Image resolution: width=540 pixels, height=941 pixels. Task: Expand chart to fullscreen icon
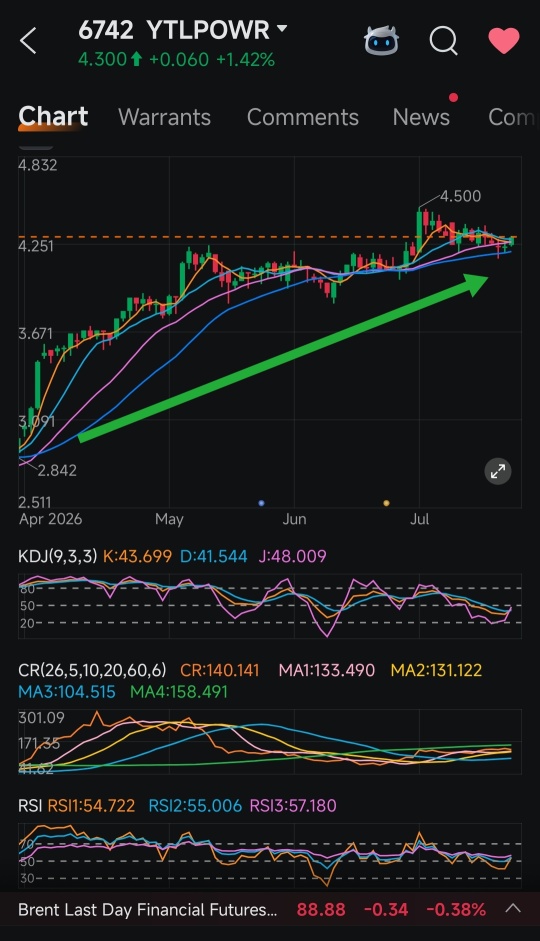(498, 472)
